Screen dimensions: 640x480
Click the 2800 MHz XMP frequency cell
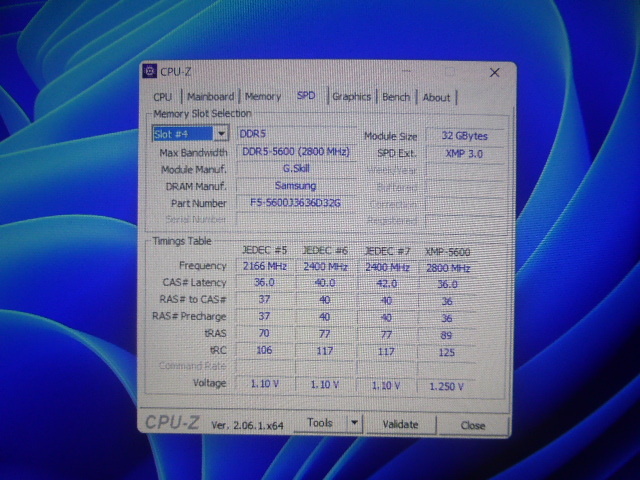point(448,268)
